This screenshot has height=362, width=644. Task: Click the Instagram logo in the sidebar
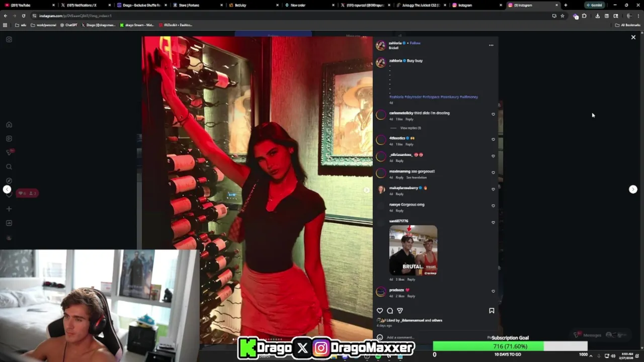(9, 39)
